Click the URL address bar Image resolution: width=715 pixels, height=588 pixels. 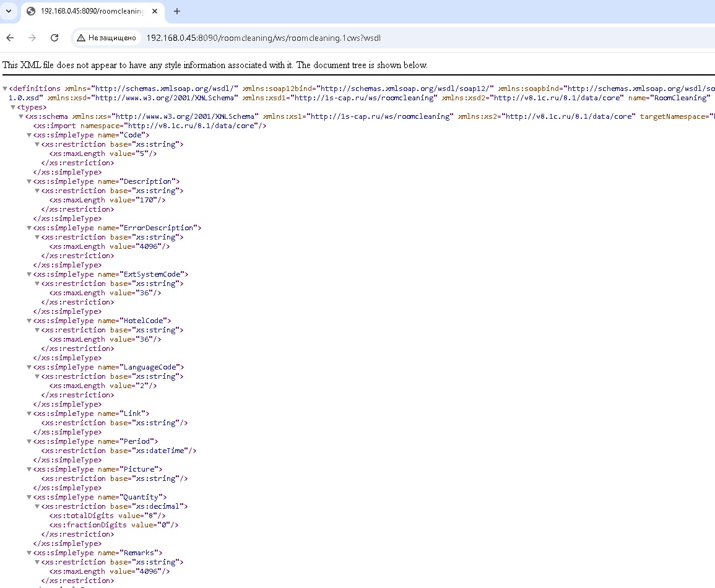coord(371,38)
